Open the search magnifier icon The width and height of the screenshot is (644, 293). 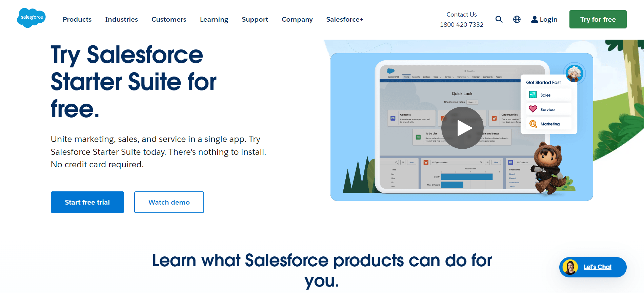(x=499, y=19)
